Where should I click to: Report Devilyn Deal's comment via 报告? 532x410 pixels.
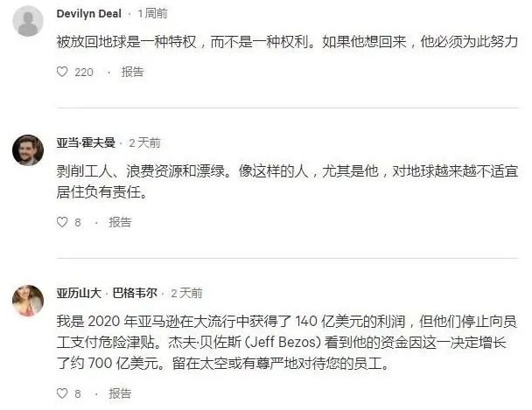[x=132, y=72]
